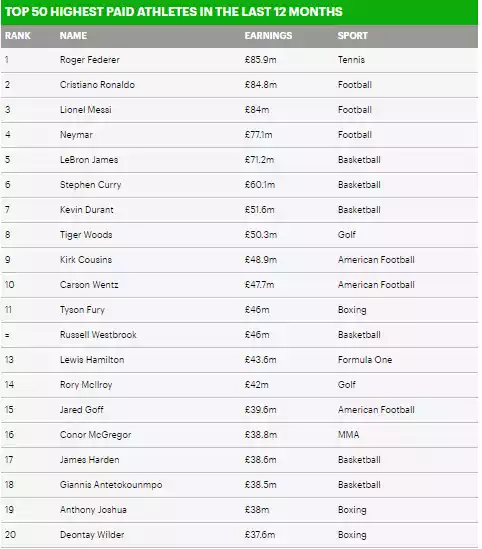Click the NAME column header

click(x=73, y=36)
